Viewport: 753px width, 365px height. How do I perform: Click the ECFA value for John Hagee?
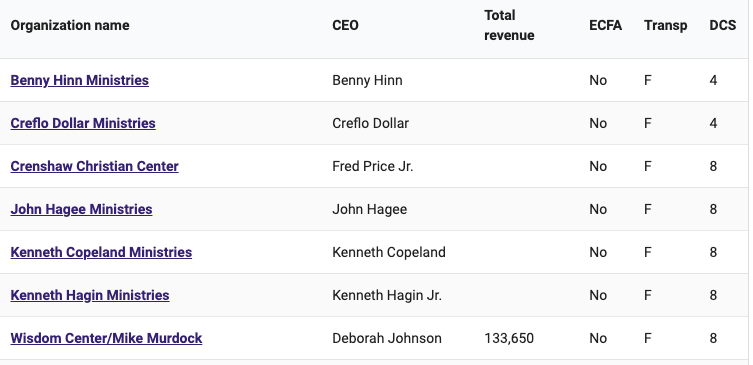tap(598, 209)
